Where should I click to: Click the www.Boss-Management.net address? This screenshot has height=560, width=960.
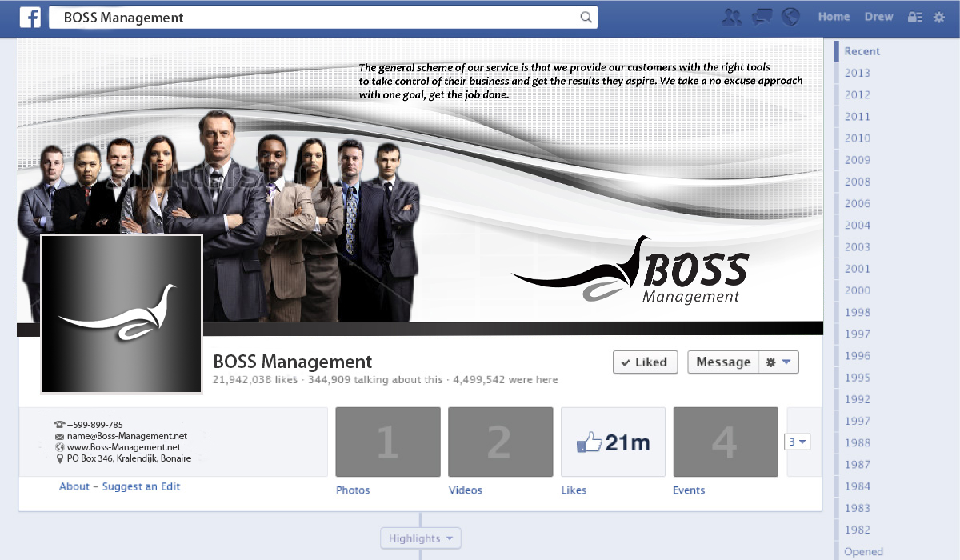point(124,447)
